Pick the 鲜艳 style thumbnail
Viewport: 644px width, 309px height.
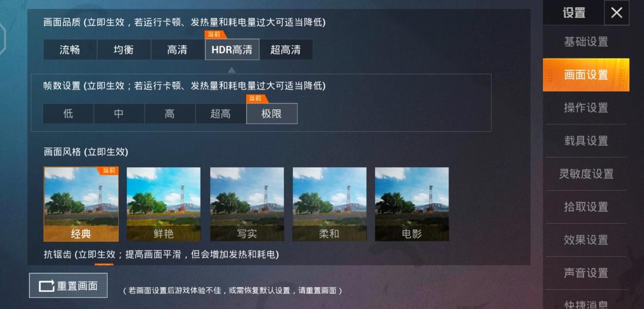pos(163,204)
